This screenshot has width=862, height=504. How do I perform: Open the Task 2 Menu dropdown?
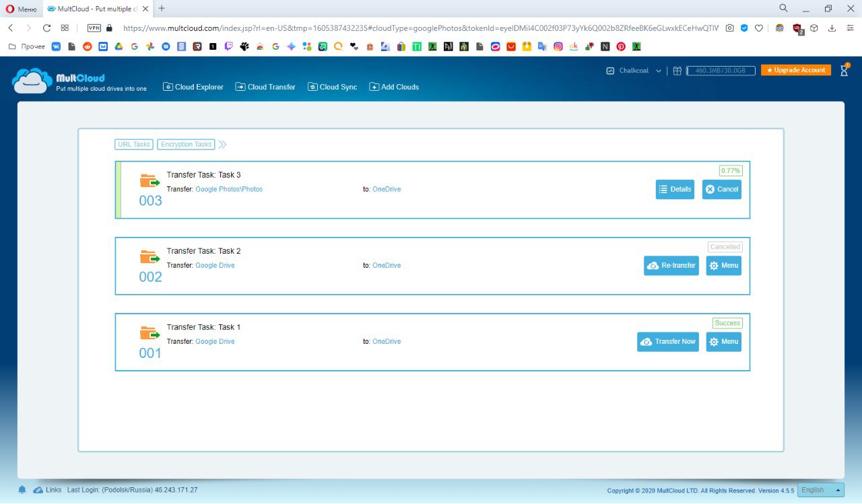pos(723,265)
